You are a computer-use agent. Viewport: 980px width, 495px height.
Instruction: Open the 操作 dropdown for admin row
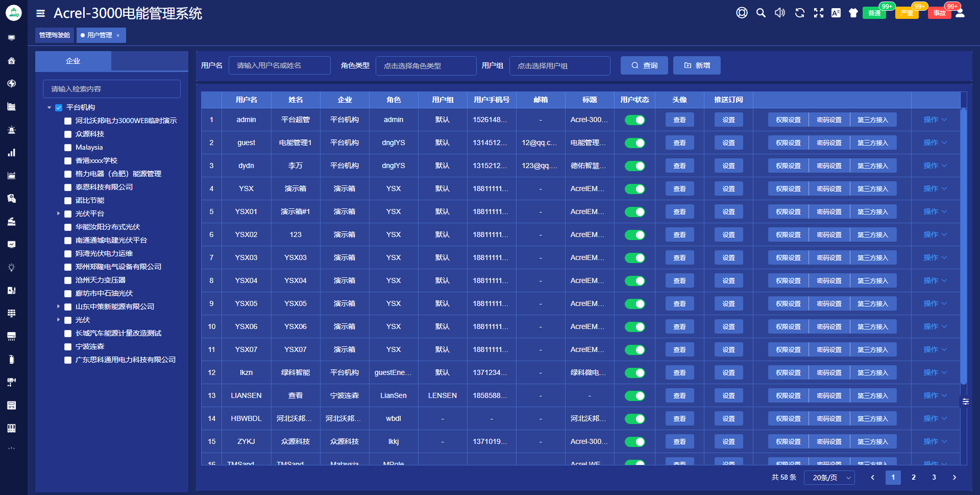pos(935,120)
